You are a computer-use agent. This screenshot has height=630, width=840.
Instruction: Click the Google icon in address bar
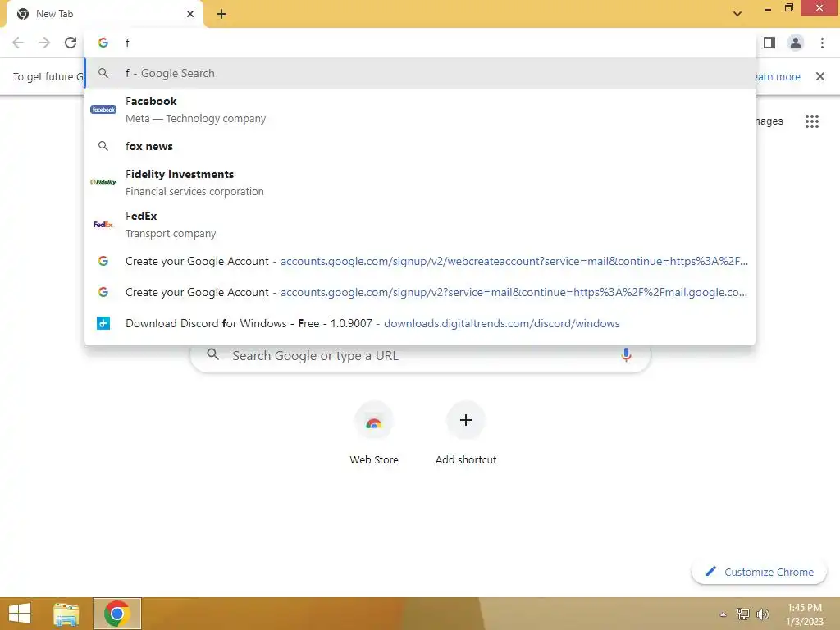coord(103,43)
